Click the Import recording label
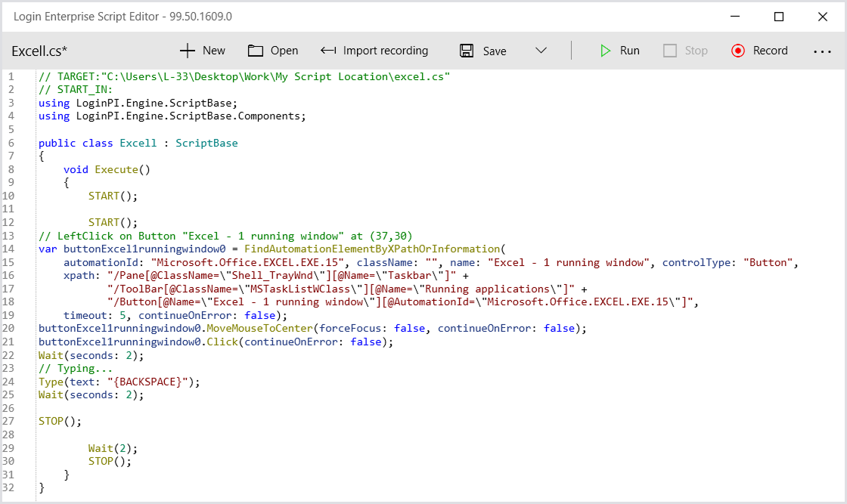The image size is (847, 504). (x=386, y=51)
